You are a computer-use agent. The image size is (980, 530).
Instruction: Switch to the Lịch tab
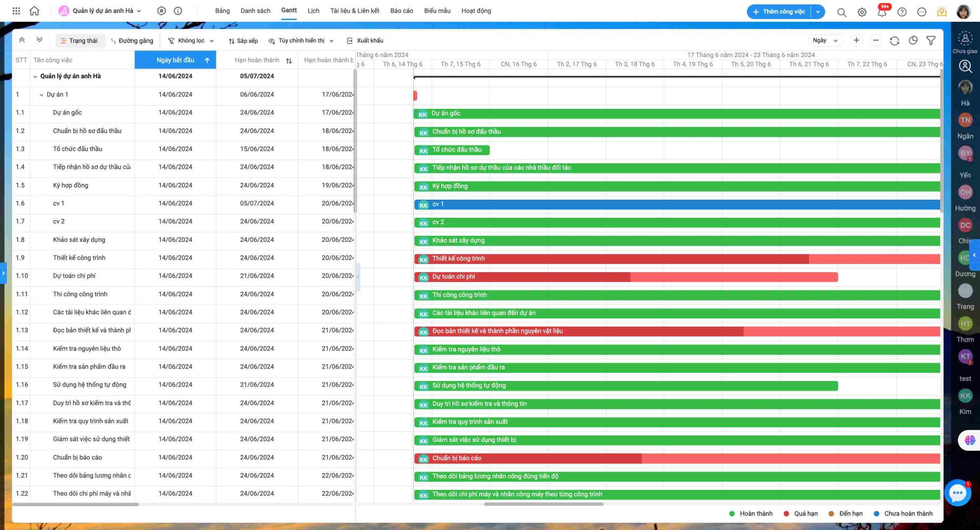(313, 11)
